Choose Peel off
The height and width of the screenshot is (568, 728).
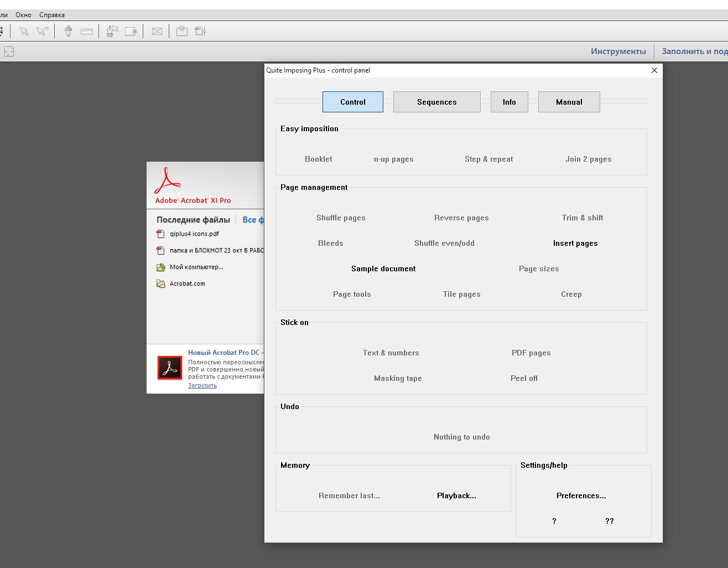click(x=524, y=378)
